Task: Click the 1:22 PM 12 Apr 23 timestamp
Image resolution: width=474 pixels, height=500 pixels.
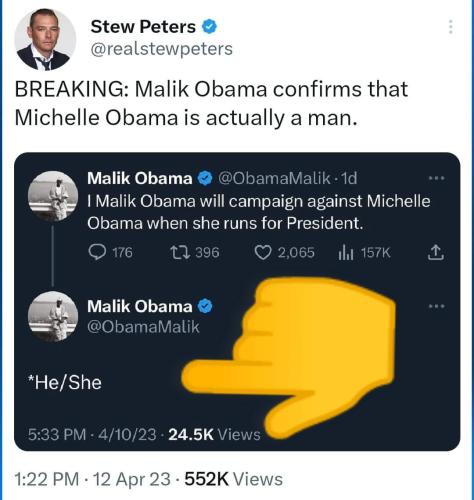Action: point(93,479)
